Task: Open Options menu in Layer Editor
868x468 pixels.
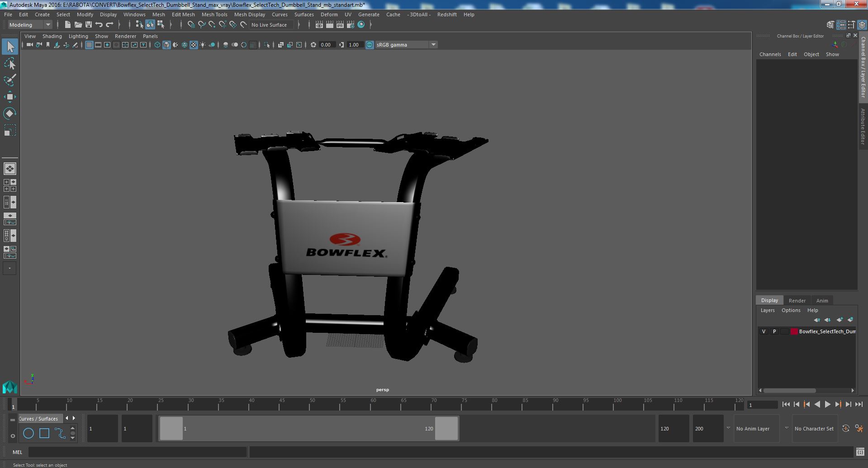Action: pyautogui.click(x=791, y=310)
